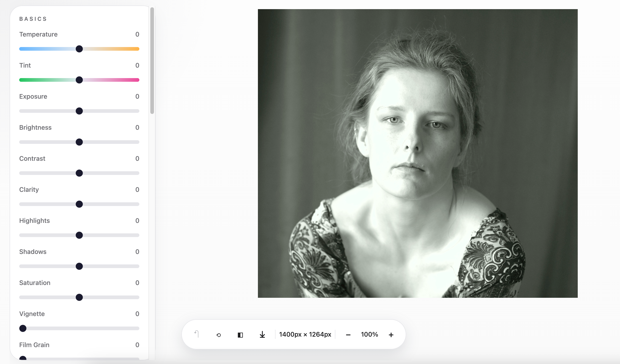Zoom out with the minus icon
Screen dimensions: 620x364
348,335
